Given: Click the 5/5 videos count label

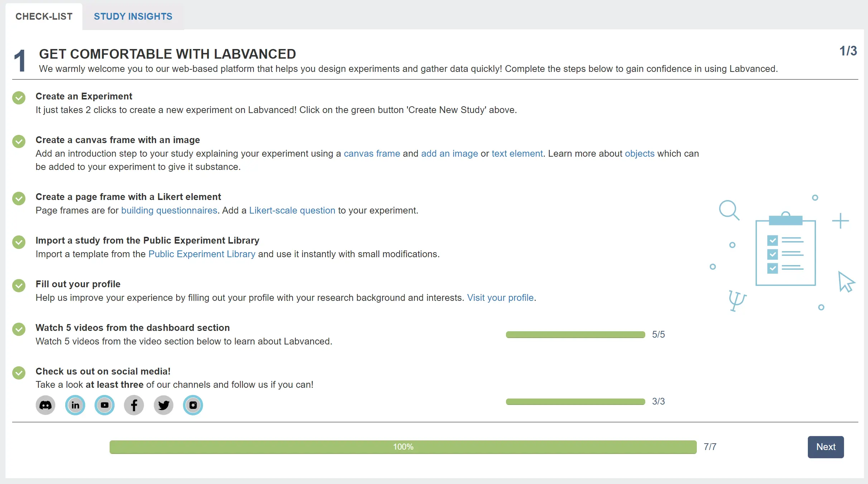Looking at the screenshot, I should click(658, 334).
